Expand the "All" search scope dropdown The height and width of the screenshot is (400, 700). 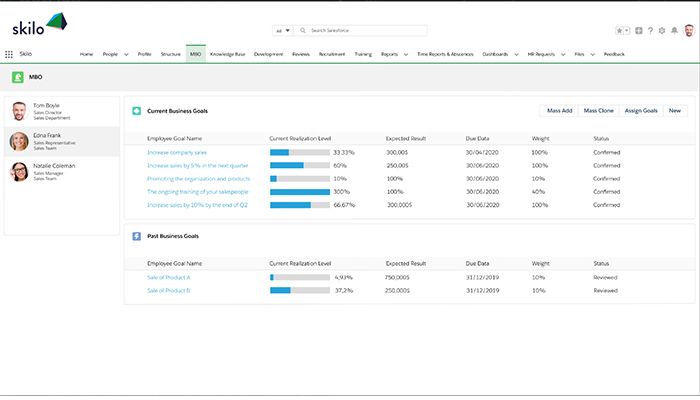coord(283,31)
